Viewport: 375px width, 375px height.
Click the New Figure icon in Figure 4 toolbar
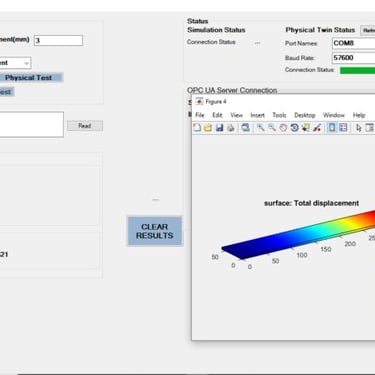pos(197,128)
